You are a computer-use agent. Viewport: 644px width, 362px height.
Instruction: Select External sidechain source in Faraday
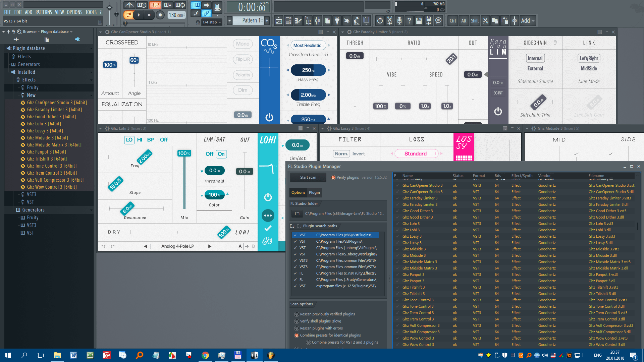point(535,69)
